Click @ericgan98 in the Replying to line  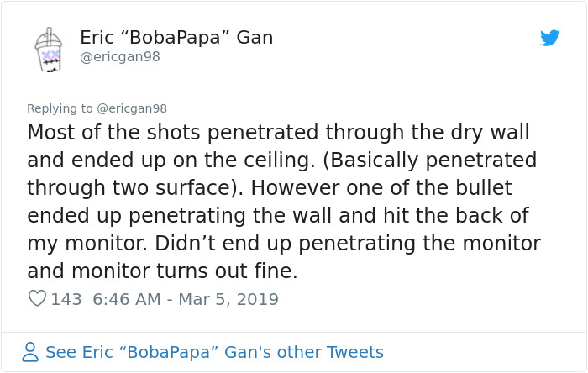tap(133, 108)
